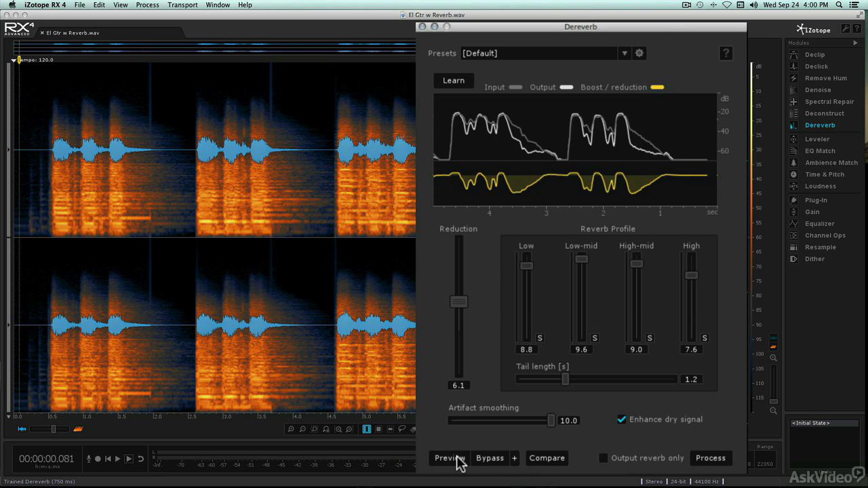Click the wrench preferences icon
Image resolution: width=868 pixels, height=488 pixels.
(x=846, y=28)
